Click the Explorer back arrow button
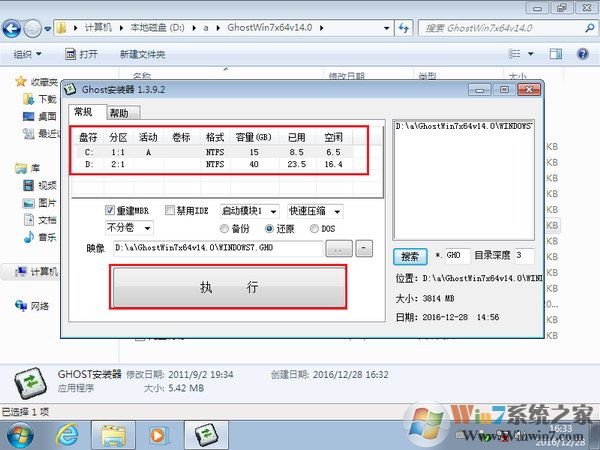This screenshot has height=450, width=600. pos(11,28)
